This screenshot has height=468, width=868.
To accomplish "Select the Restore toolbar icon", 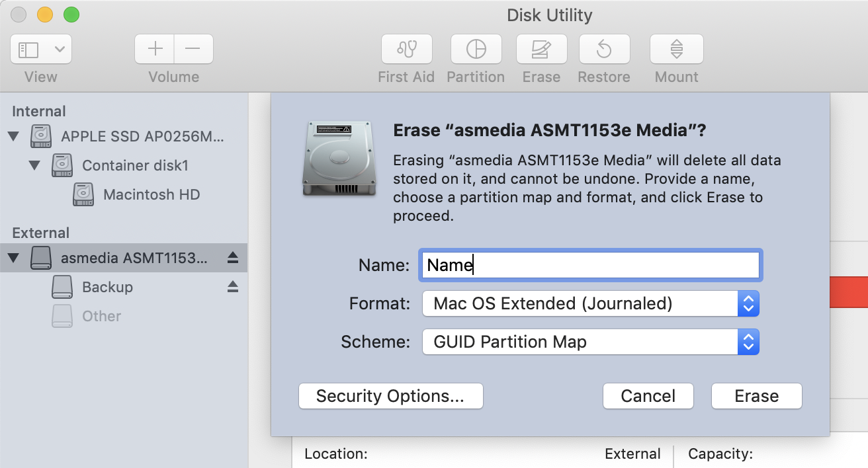I will [x=603, y=49].
